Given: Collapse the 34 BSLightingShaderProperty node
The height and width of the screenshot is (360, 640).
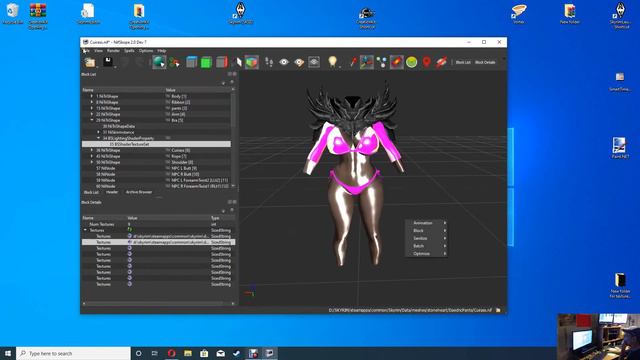Looking at the screenshot, I should pyautogui.click(x=98, y=138).
